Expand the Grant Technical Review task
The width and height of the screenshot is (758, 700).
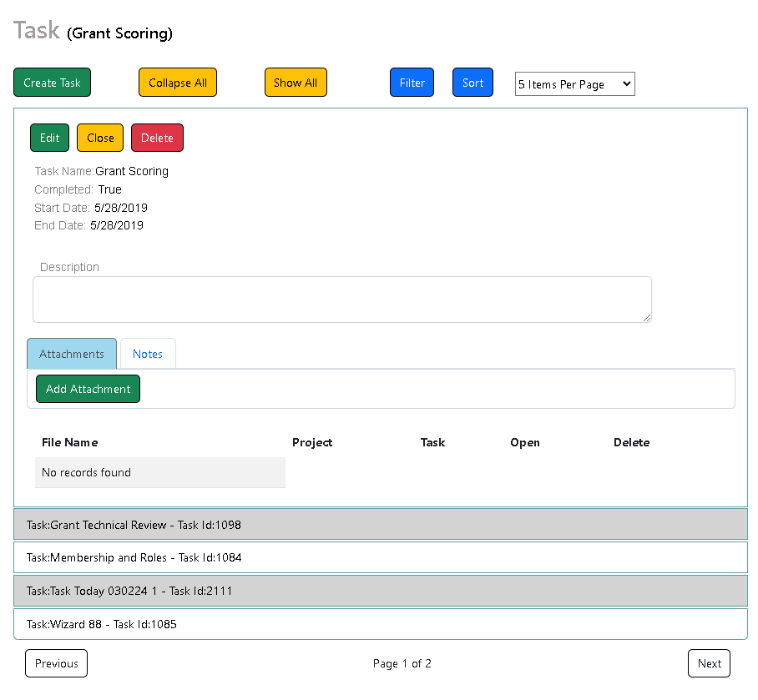[x=380, y=525]
